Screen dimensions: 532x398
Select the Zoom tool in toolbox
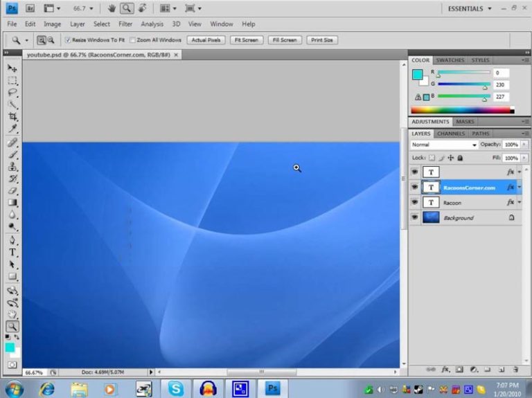12,327
